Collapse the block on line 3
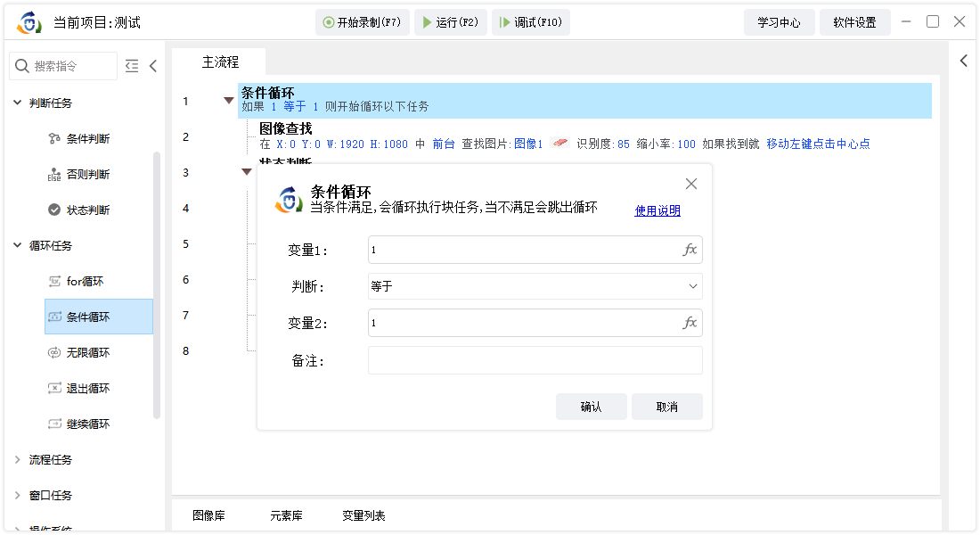The width and height of the screenshot is (980, 535). (x=246, y=171)
